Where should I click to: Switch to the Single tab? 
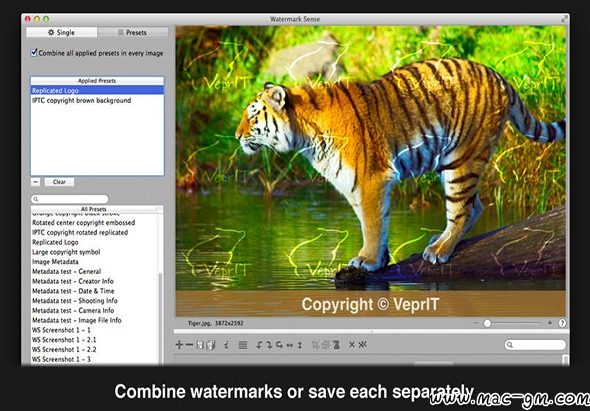61,32
